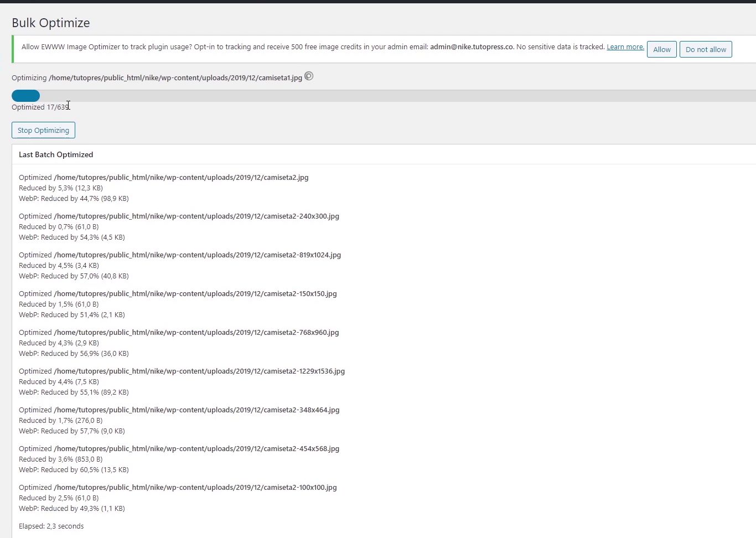Click 'WebP: Reduced by 44,7% (98,9 KB)'
Viewport: 756px width, 538px height.
(x=74, y=199)
